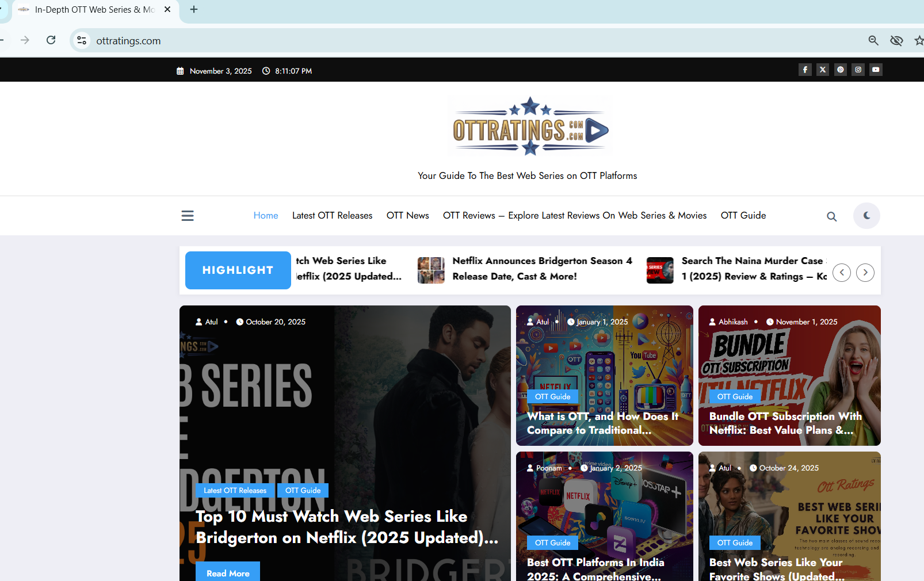Go forward in browser history
The image size is (924, 581).
pyautogui.click(x=25, y=40)
